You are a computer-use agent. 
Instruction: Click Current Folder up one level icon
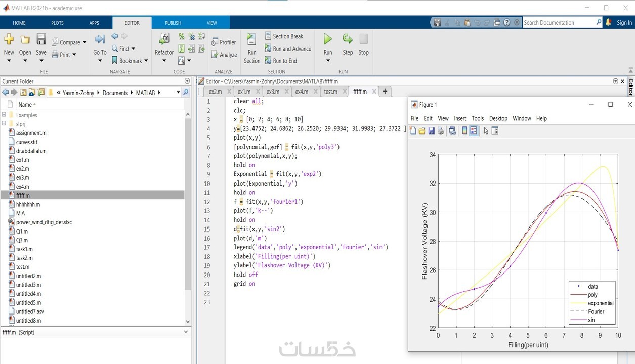tap(23, 93)
